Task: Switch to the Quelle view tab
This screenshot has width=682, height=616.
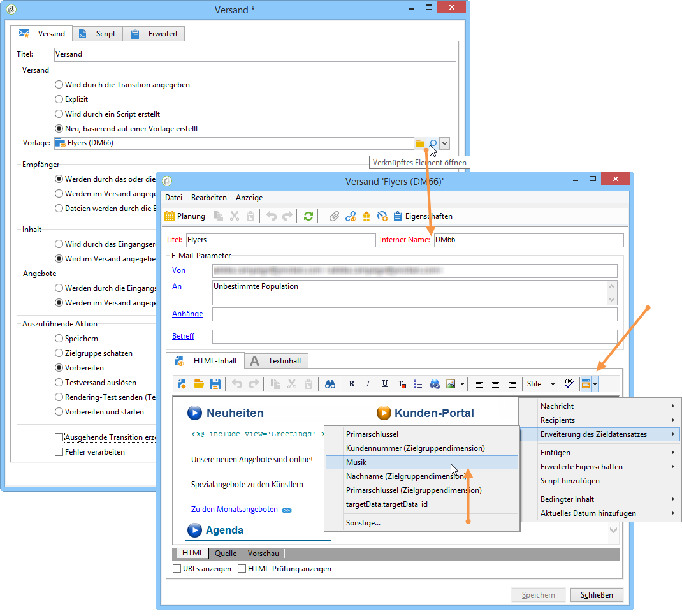Action: pos(226,554)
